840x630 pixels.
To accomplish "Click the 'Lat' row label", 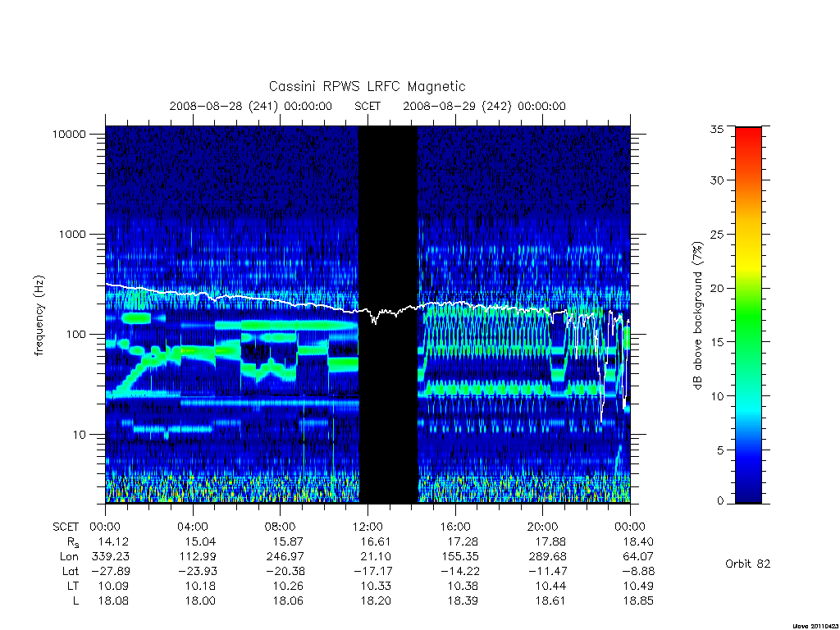I will click(x=71, y=571).
